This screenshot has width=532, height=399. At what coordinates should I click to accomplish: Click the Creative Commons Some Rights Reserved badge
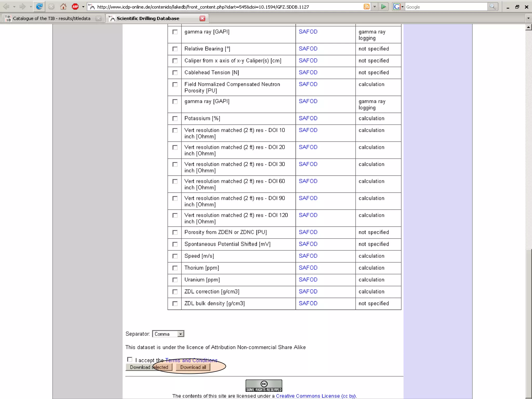[x=264, y=386]
